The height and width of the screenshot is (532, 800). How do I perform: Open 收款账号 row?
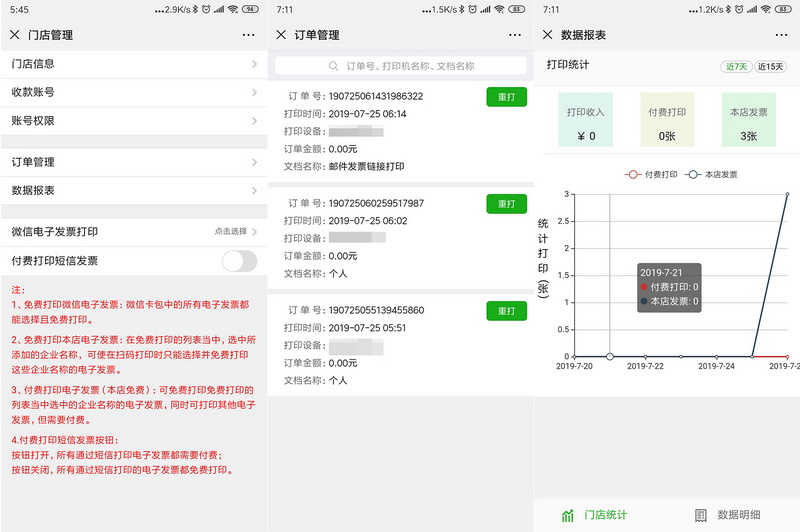click(x=134, y=92)
